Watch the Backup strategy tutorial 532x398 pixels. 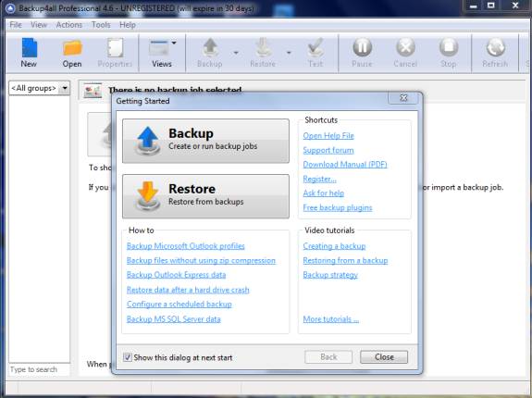pos(330,275)
